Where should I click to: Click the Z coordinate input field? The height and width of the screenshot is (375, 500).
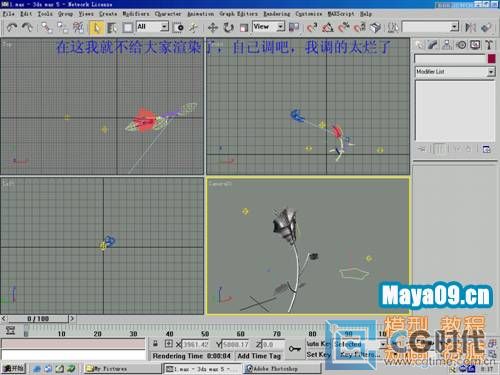273,344
